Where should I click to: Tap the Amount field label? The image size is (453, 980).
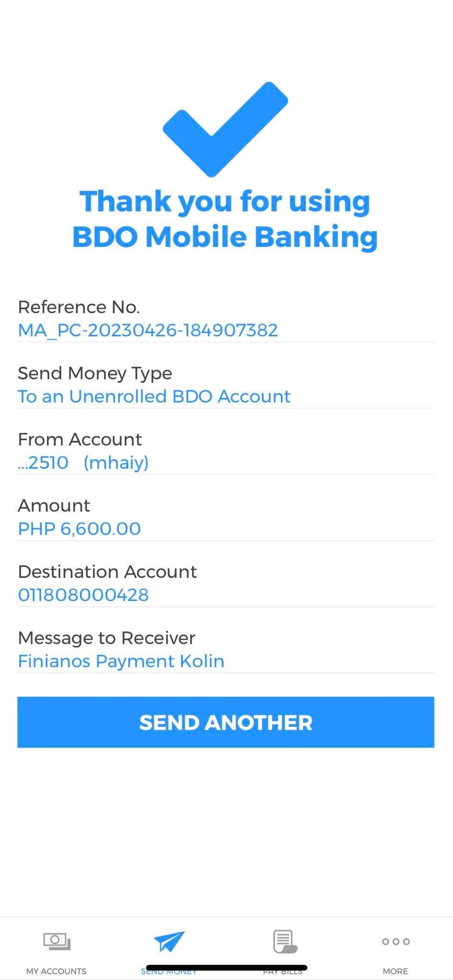point(54,505)
